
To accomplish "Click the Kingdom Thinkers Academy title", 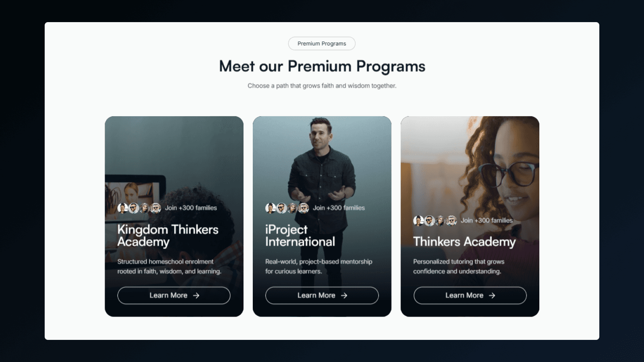I will click(168, 235).
